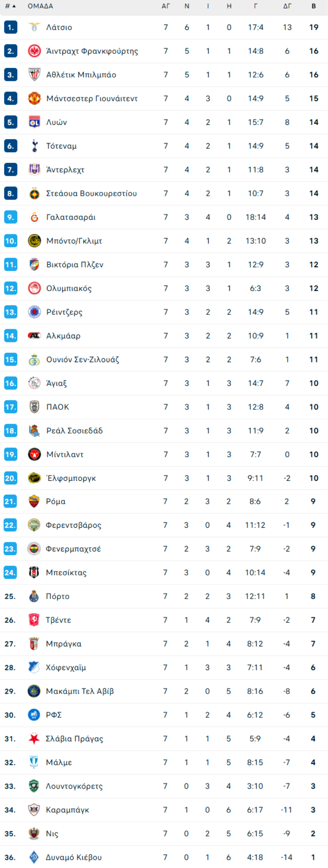
Task: Click the Eintracht Frankfurt club logo
Action: tap(34, 51)
